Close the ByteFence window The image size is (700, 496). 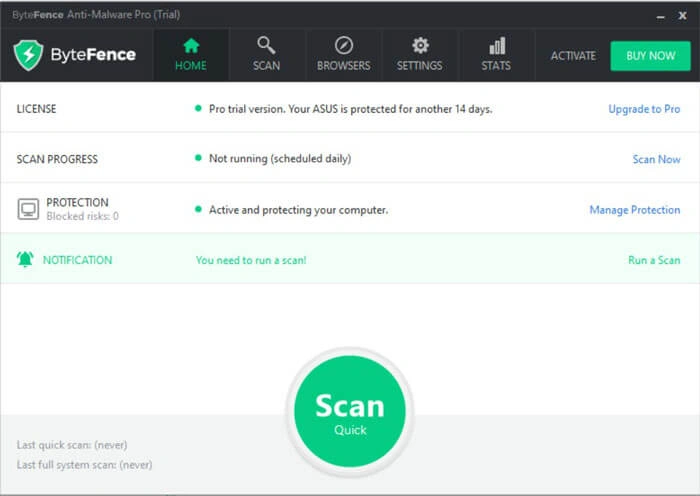683,16
